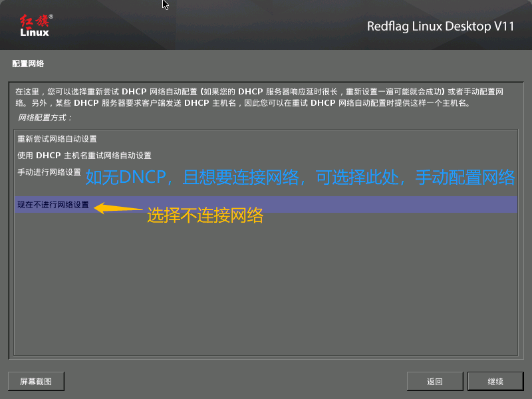The width and height of the screenshot is (532, 399).
Task: Select 重新尝试网络自动设置 option
Action: click(57, 139)
